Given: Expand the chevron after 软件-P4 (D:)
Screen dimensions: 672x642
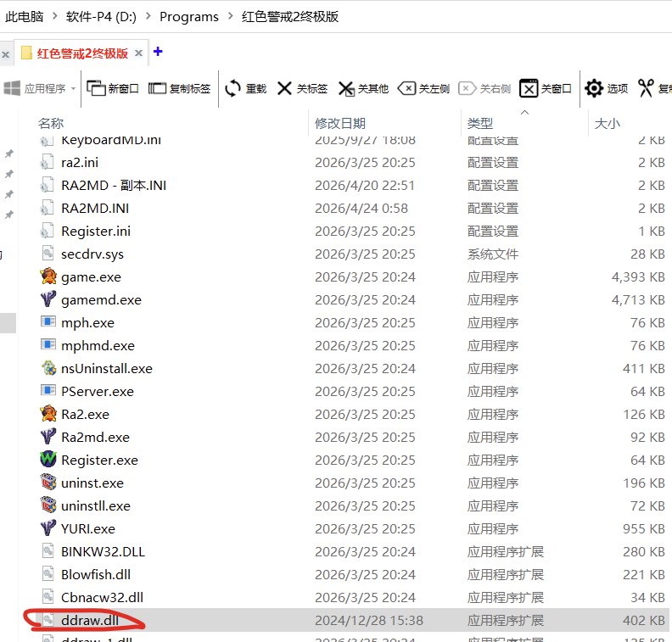Looking at the screenshot, I should point(148,16).
